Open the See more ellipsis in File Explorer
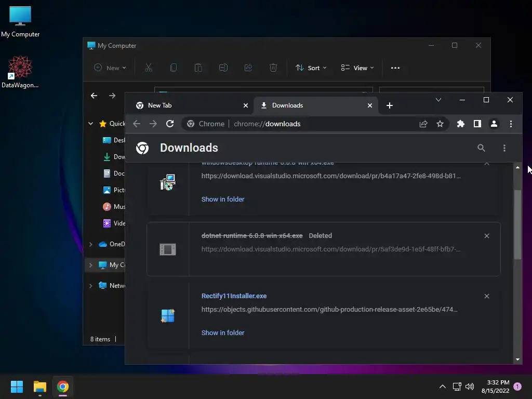The height and width of the screenshot is (399, 532). (395, 68)
